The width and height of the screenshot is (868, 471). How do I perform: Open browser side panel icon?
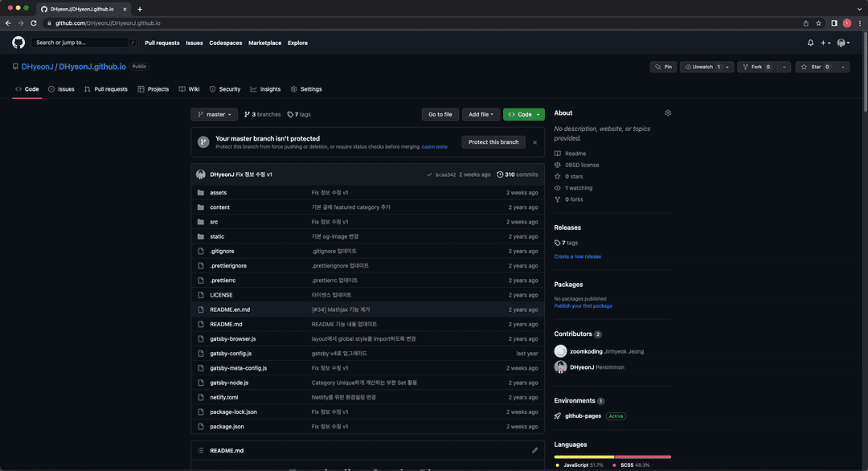(x=833, y=23)
